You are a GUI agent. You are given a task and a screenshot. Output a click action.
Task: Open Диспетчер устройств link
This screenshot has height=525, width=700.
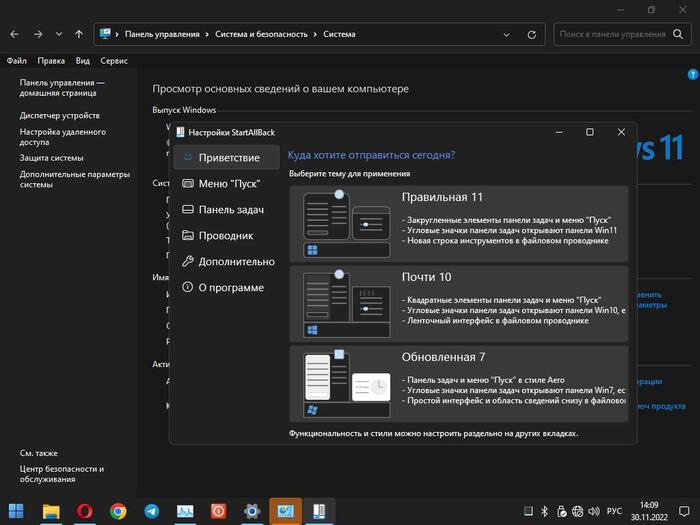(x=59, y=115)
